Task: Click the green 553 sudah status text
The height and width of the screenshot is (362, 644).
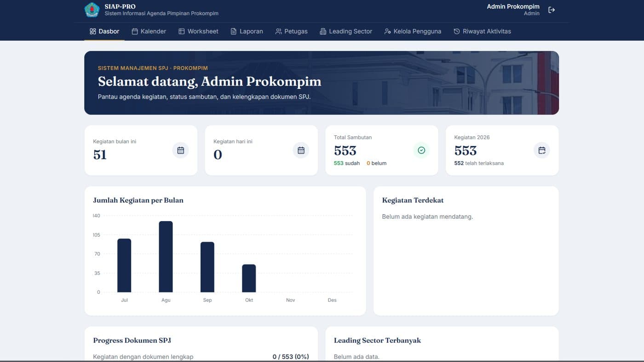Action: (x=347, y=163)
